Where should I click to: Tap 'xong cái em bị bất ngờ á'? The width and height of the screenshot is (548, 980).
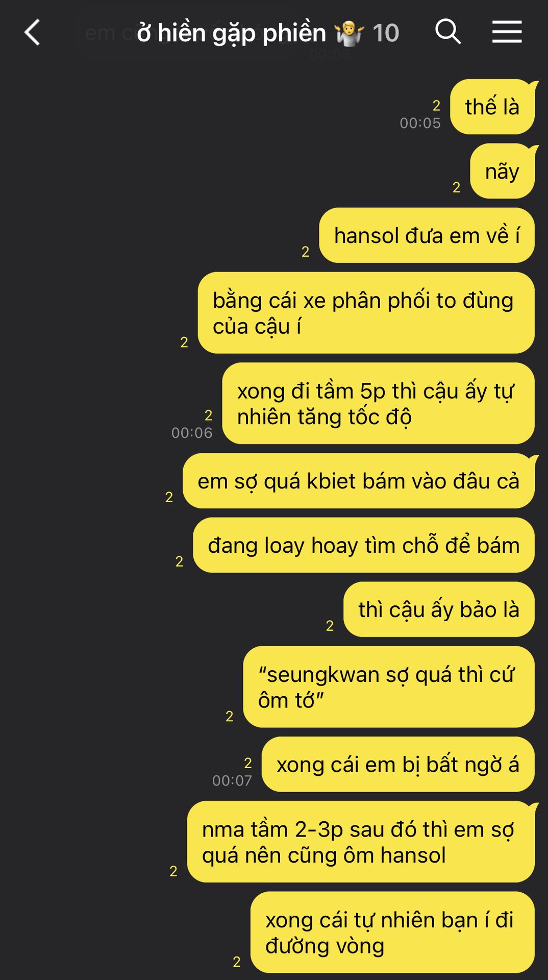pos(398,765)
